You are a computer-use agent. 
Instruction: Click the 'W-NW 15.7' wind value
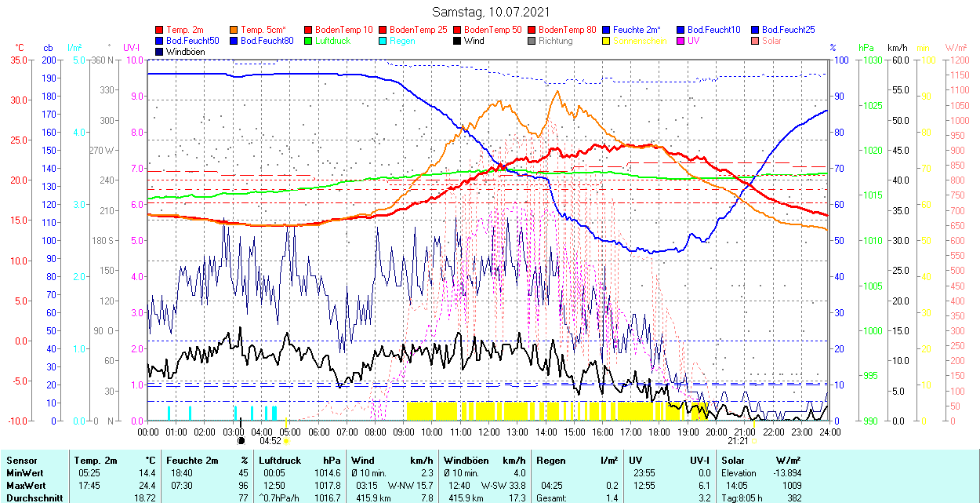pos(410,486)
